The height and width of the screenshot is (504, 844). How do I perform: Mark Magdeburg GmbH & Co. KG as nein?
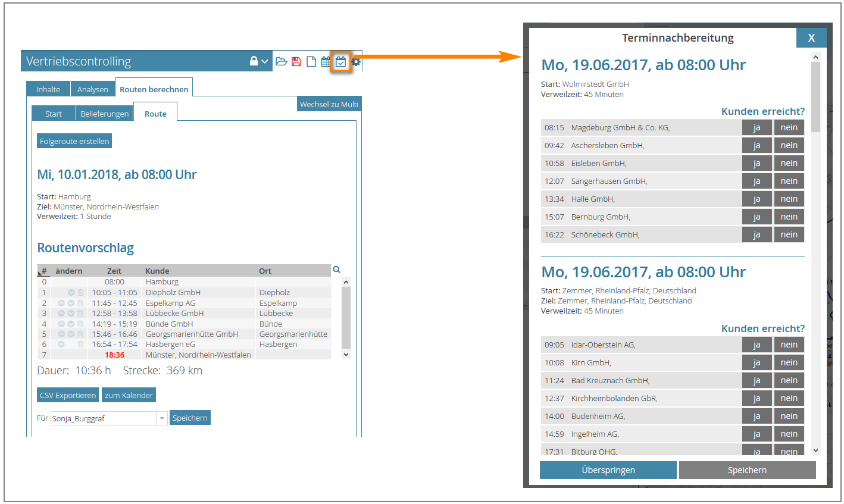(x=789, y=127)
